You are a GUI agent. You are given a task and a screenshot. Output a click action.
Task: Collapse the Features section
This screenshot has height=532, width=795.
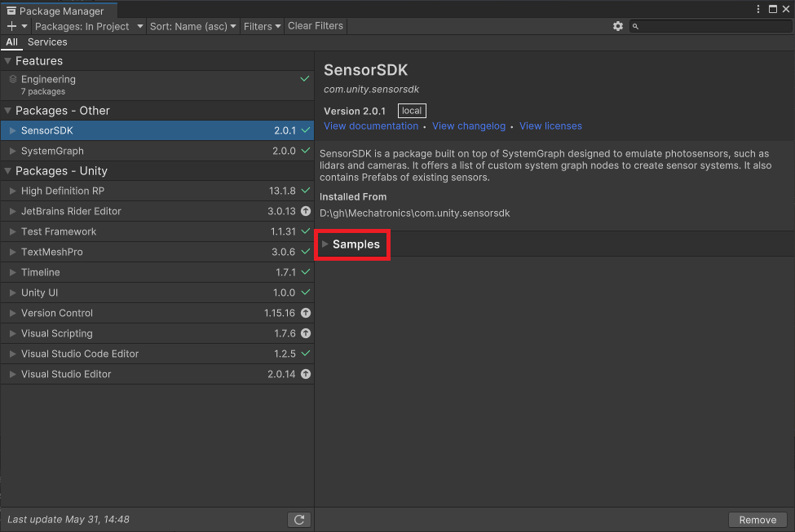point(7,61)
